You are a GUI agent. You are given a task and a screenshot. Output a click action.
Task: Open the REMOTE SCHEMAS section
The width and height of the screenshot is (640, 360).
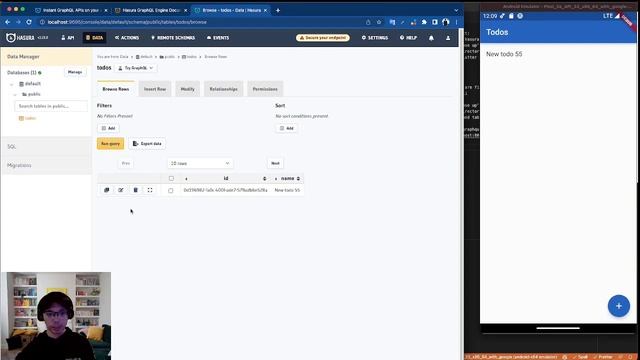(173, 38)
